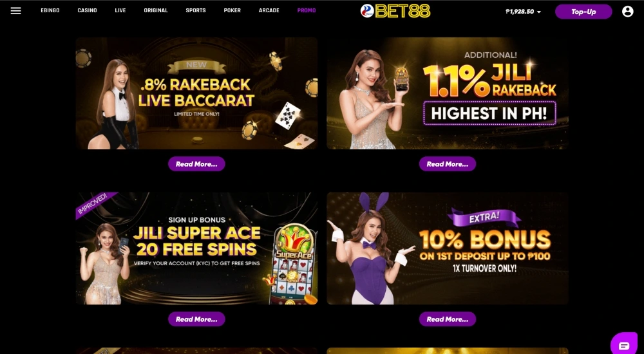Click the Top-Up button
The height and width of the screenshot is (354, 644).
[583, 12]
